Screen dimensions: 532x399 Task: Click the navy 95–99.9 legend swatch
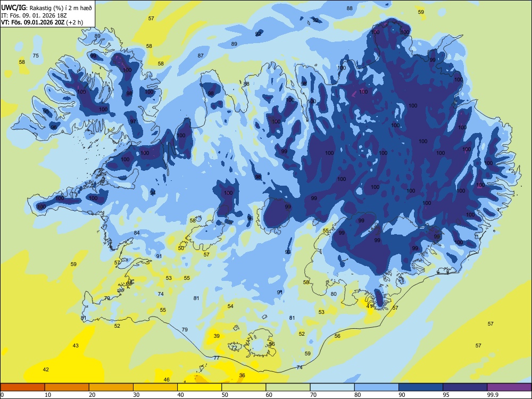(465, 387)
